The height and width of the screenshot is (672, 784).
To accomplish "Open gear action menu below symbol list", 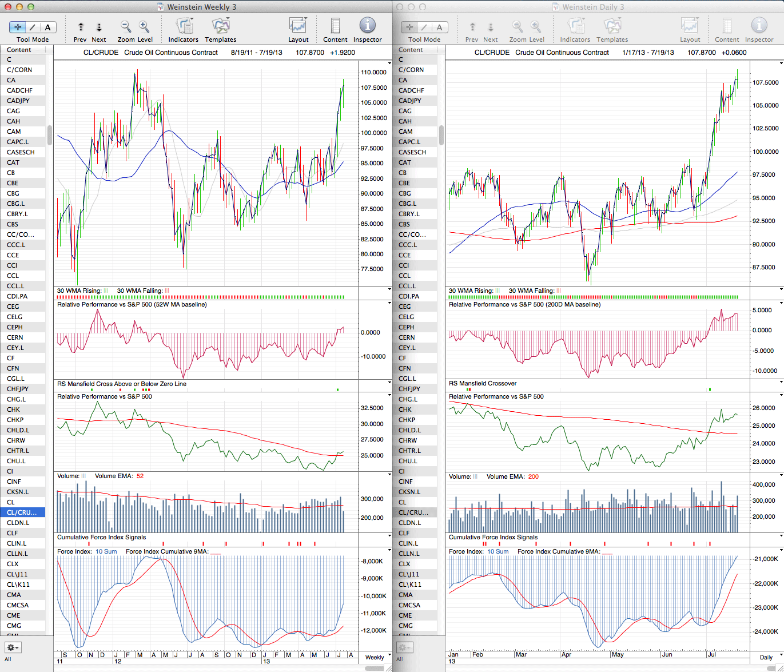I will tap(13, 647).
